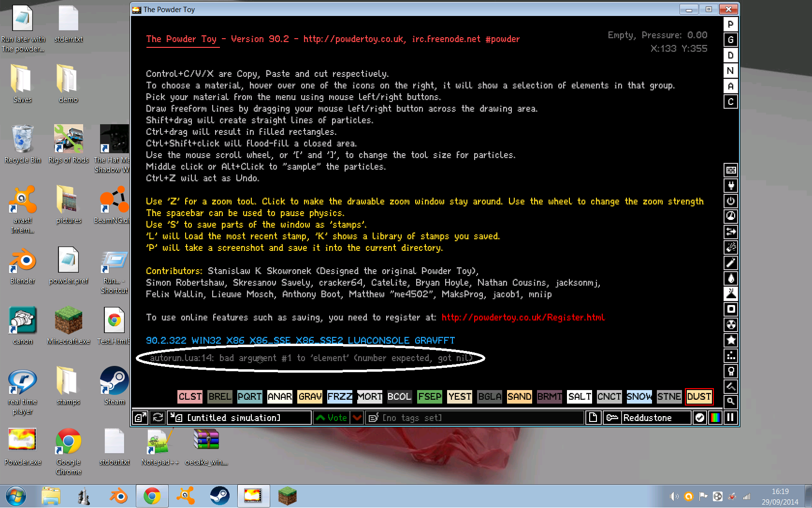Image resolution: width=812 pixels, height=508 pixels.
Task: Select the Notepad++ desktop shortcut
Action: pyautogui.click(x=160, y=447)
